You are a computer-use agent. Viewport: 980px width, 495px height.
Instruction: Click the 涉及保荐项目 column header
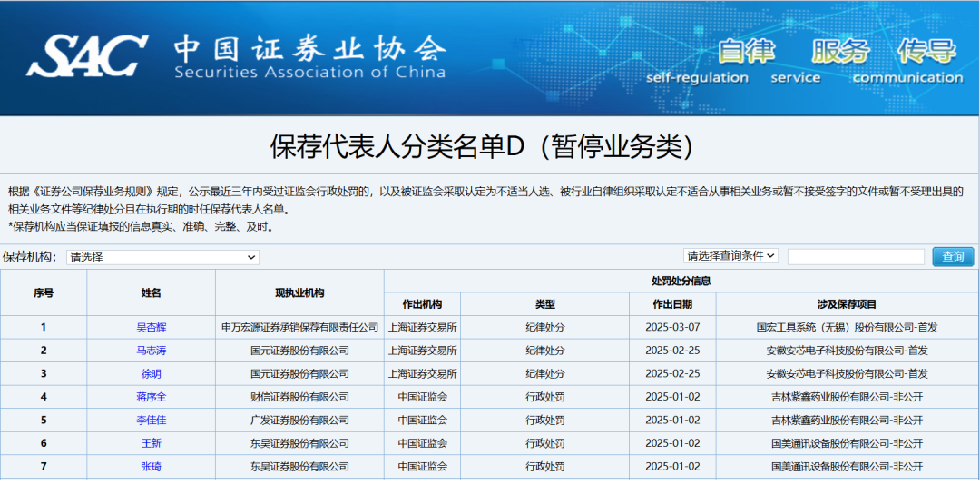(x=847, y=304)
